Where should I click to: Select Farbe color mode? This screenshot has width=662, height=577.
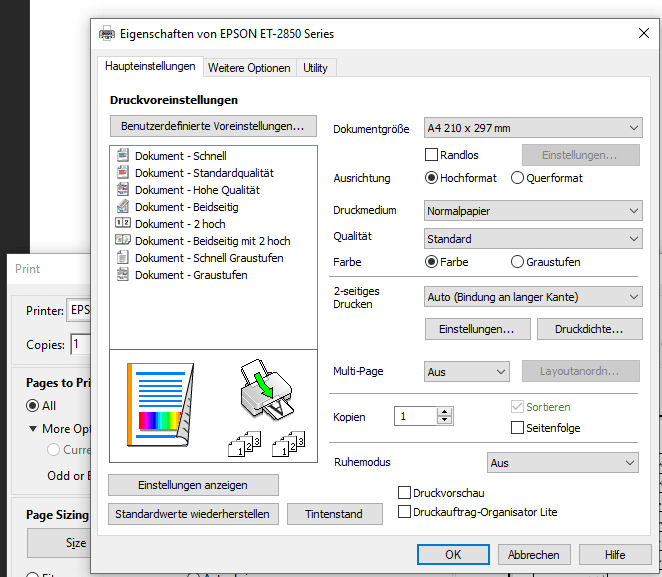pos(431,262)
